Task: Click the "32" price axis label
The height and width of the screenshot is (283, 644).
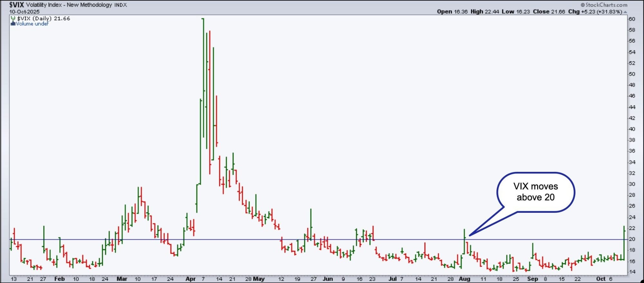Action: point(632,173)
